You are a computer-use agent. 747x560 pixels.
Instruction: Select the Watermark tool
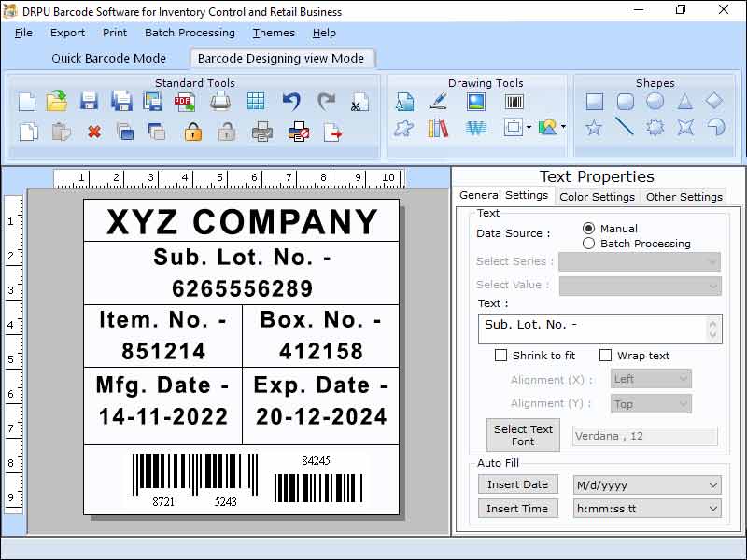(x=476, y=129)
